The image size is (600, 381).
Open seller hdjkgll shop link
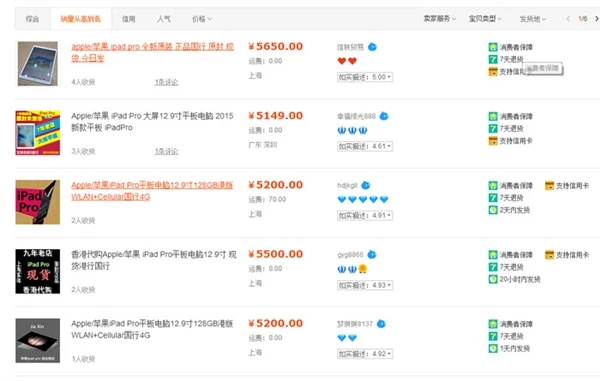347,186
